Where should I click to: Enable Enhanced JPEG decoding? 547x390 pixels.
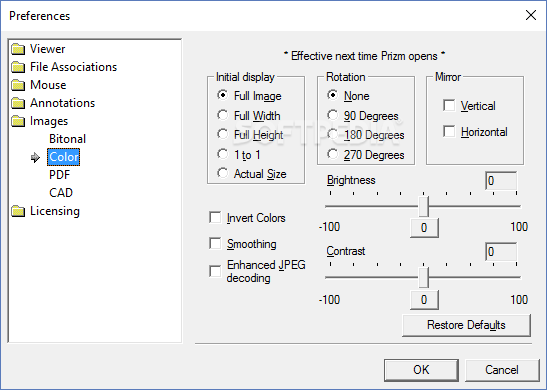coord(215,271)
